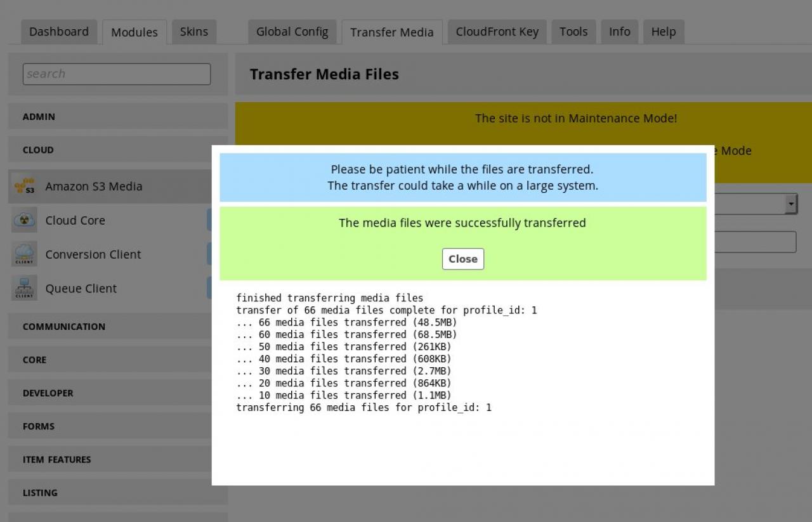Open the Queue Client module link
Viewport: 812px width, 522px height.
point(81,289)
